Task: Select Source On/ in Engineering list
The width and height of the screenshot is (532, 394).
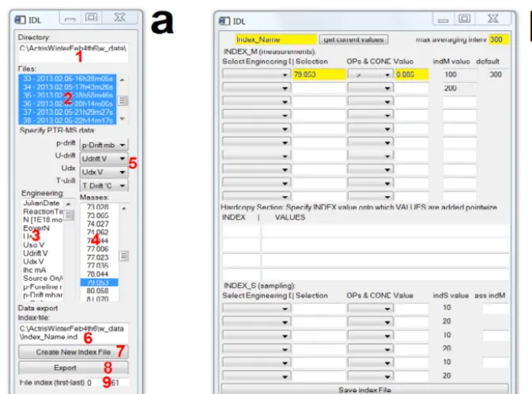Action: (43, 278)
